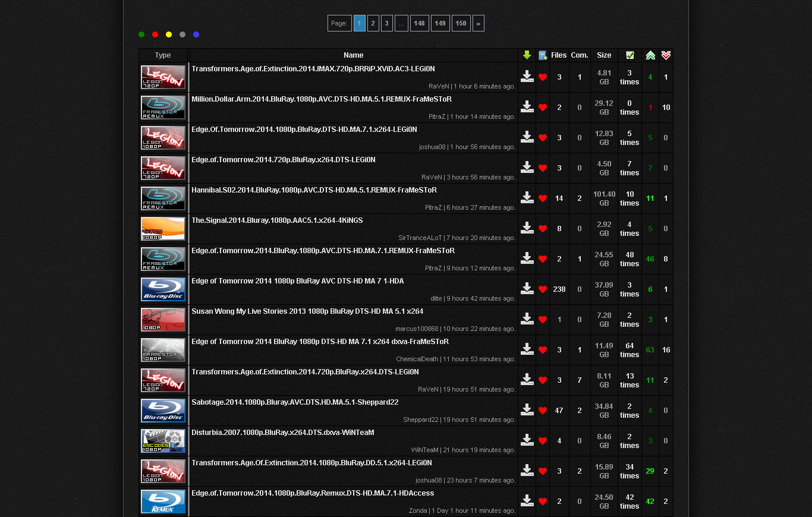
Task: Click the yellow legend dot
Action: click(x=169, y=34)
